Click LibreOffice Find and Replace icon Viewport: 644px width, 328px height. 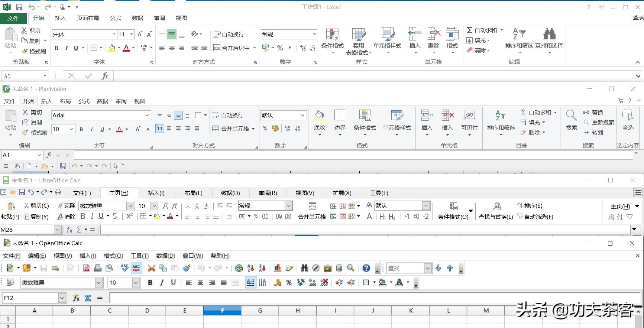(497, 206)
